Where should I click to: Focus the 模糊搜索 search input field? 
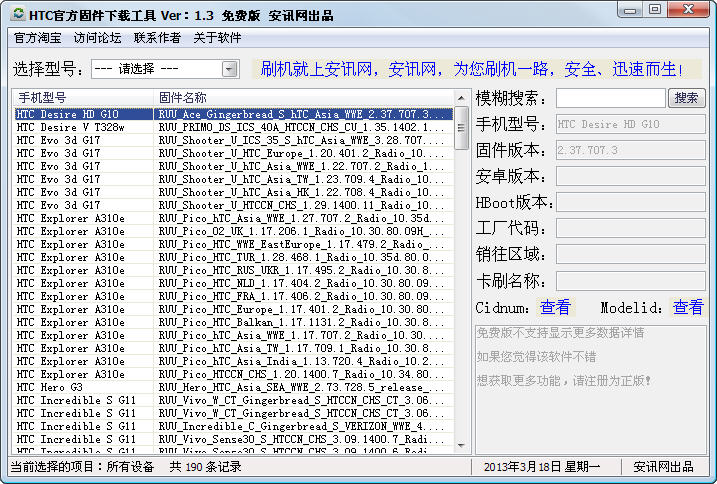[x=610, y=98]
